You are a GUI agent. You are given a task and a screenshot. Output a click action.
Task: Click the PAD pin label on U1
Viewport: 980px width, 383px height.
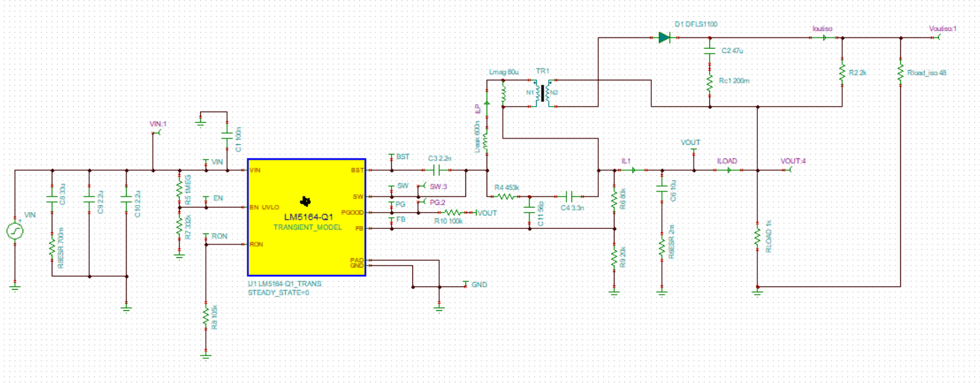tap(357, 261)
